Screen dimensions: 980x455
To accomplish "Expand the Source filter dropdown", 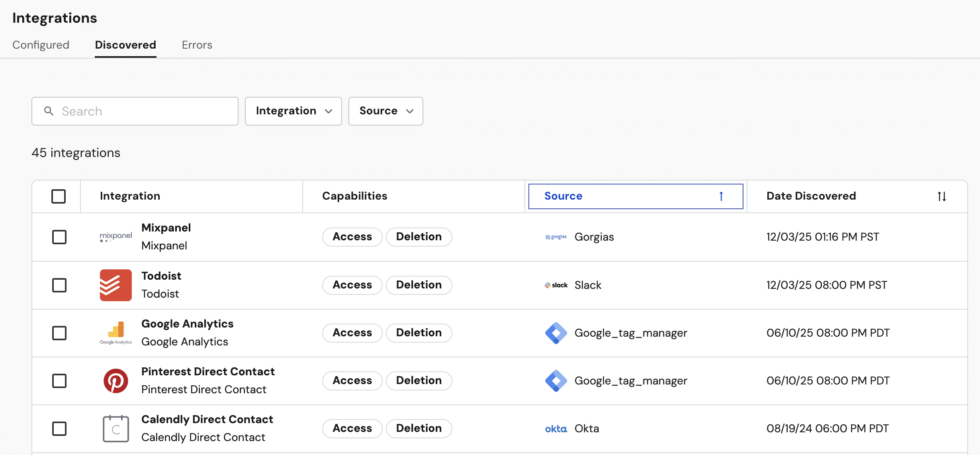I will pos(385,111).
